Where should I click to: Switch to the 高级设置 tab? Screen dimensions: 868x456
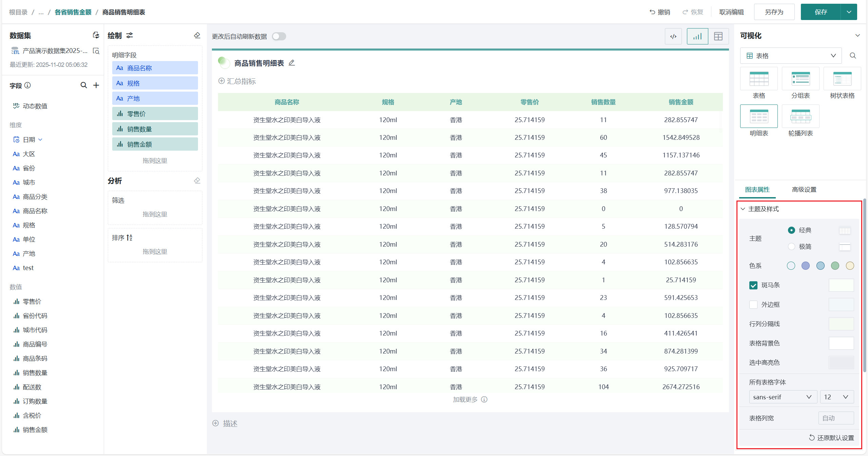804,190
